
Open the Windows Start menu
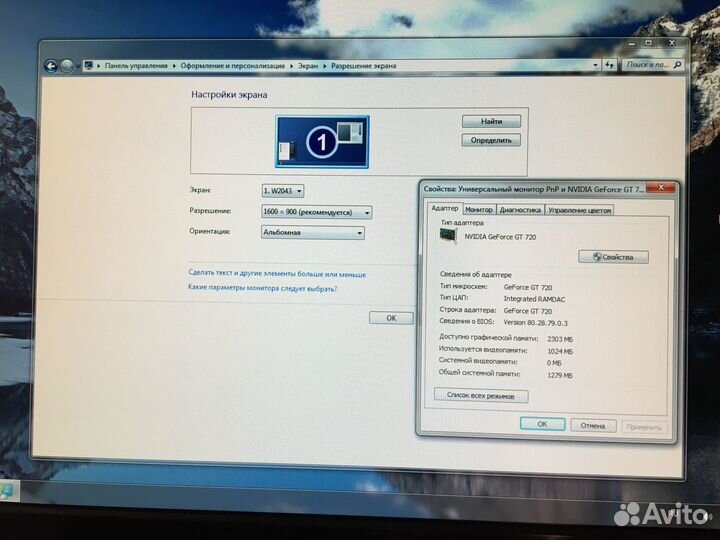point(6,492)
